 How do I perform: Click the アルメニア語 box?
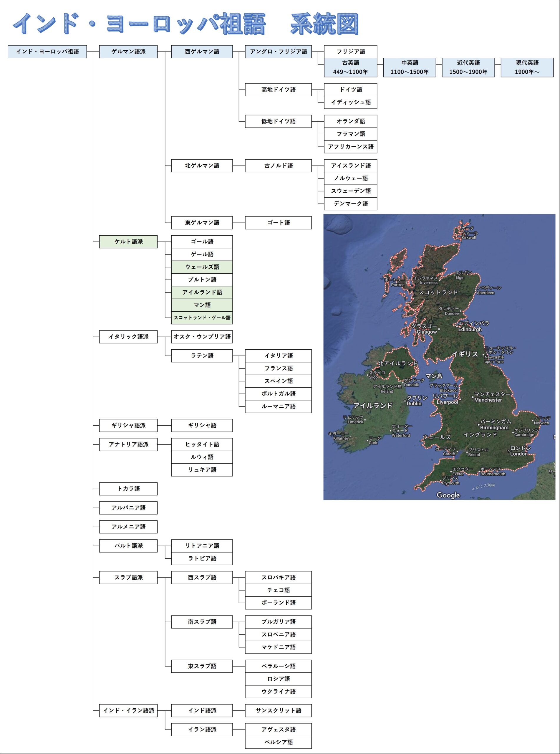click(x=128, y=527)
